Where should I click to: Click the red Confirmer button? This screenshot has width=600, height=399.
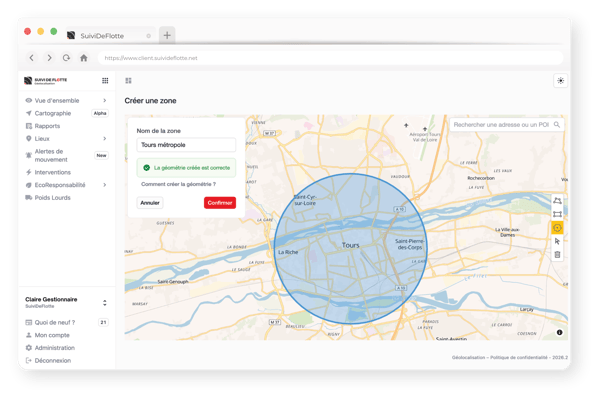coord(220,203)
